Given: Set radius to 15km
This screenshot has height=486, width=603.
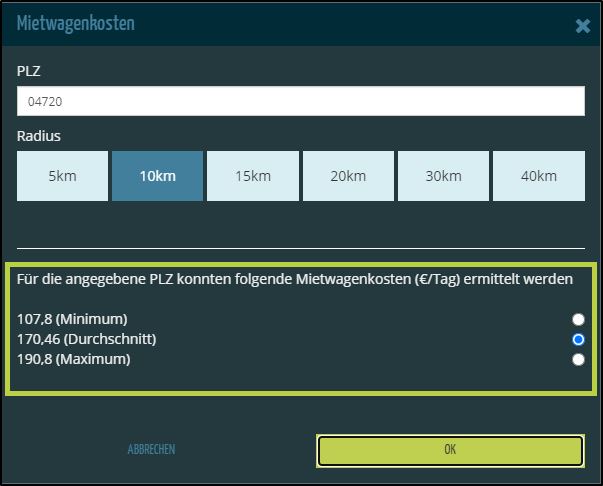Looking at the screenshot, I should coord(253,176).
